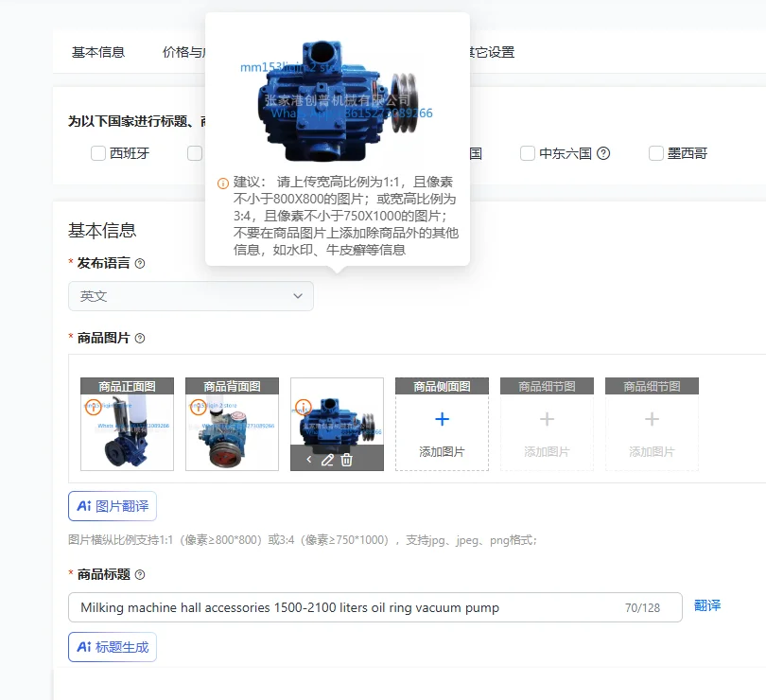Click warning icon on 商品正面图 image
This screenshot has width=766, height=700.
coord(94,407)
